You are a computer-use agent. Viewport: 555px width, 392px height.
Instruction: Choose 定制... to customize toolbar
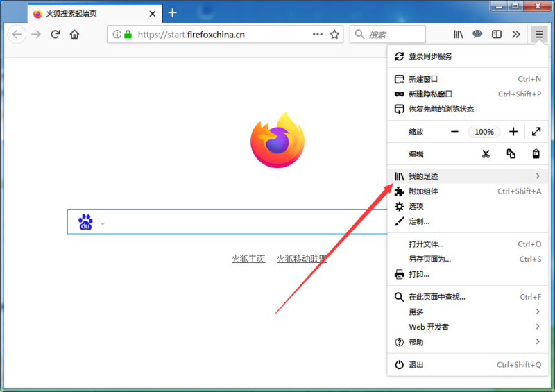[468, 221]
